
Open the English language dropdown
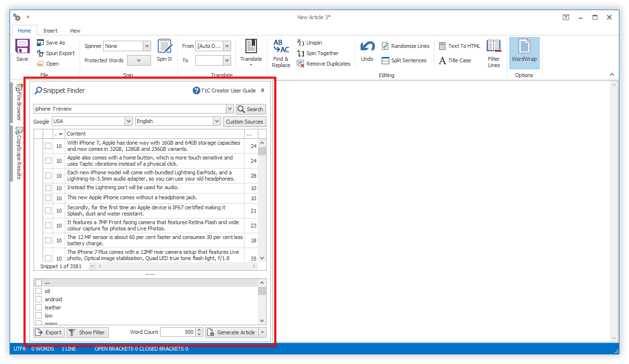coord(216,122)
